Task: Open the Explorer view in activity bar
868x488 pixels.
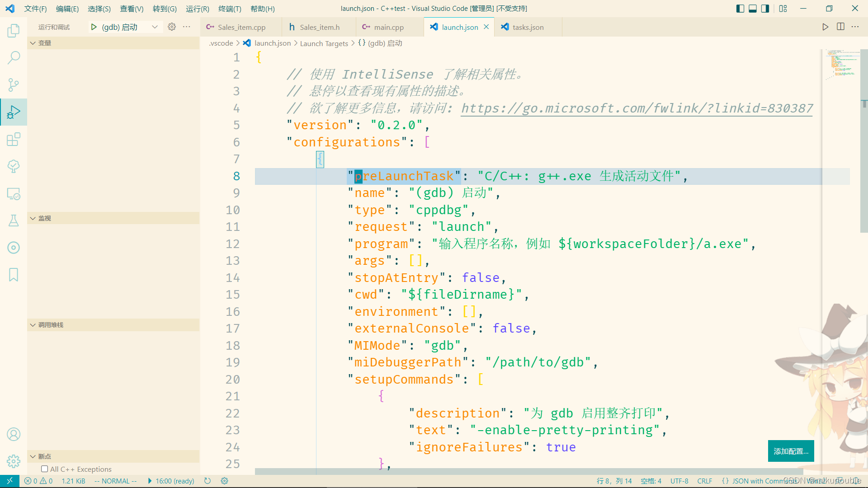Action: pyautogui.click(x=14, y=31)
